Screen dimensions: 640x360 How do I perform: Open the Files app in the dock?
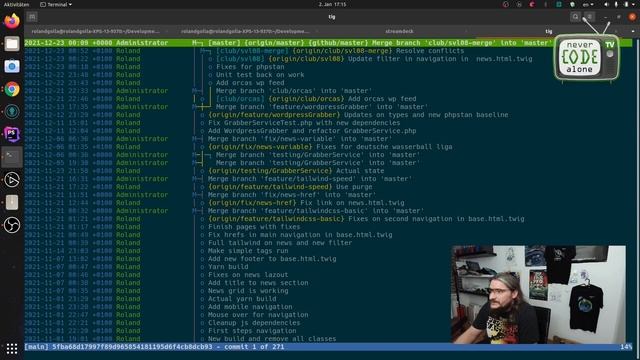[12, 44]
